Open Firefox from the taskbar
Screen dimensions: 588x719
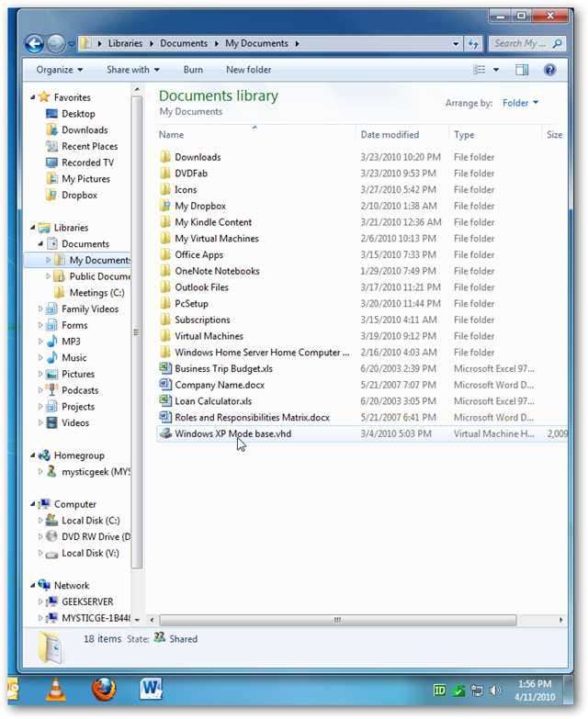104,689
